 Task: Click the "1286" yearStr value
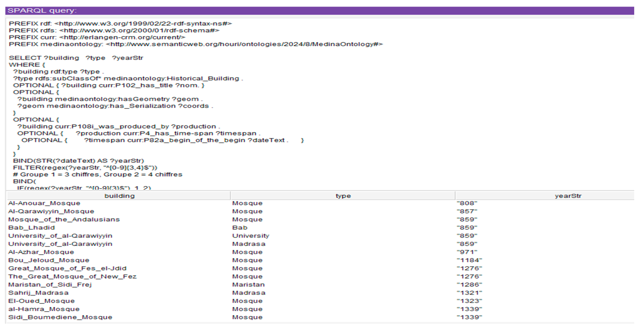coord(469,285)
